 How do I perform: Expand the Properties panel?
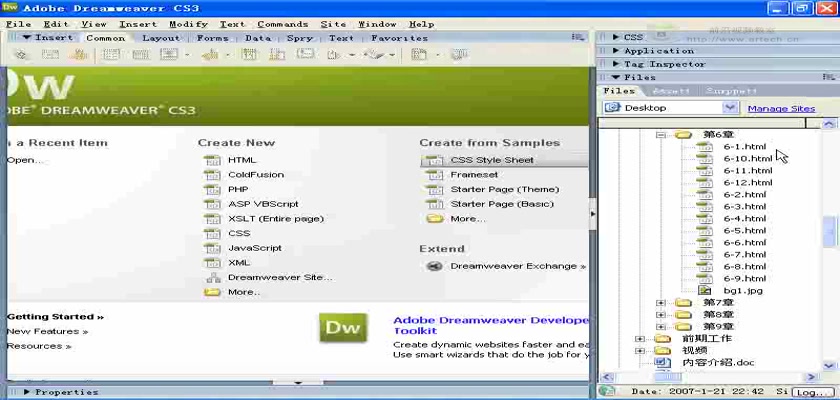pyautogui.click(x=27, y=392)
